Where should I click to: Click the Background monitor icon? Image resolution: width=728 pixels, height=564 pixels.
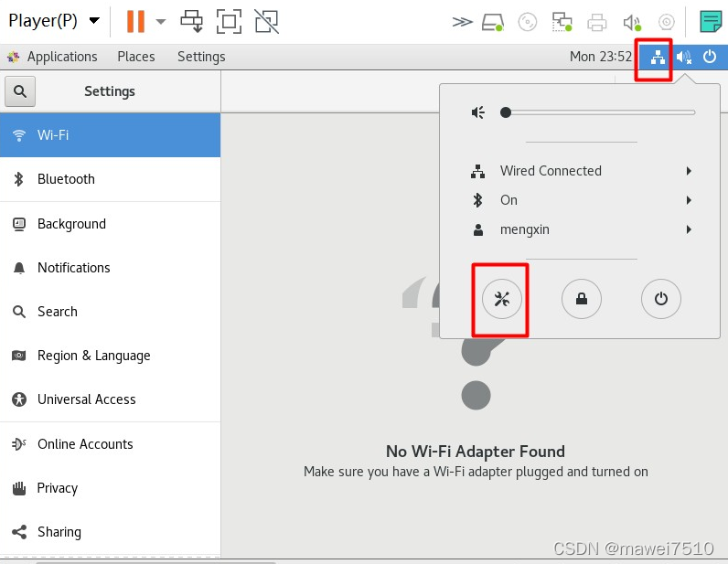pos(19,224)
